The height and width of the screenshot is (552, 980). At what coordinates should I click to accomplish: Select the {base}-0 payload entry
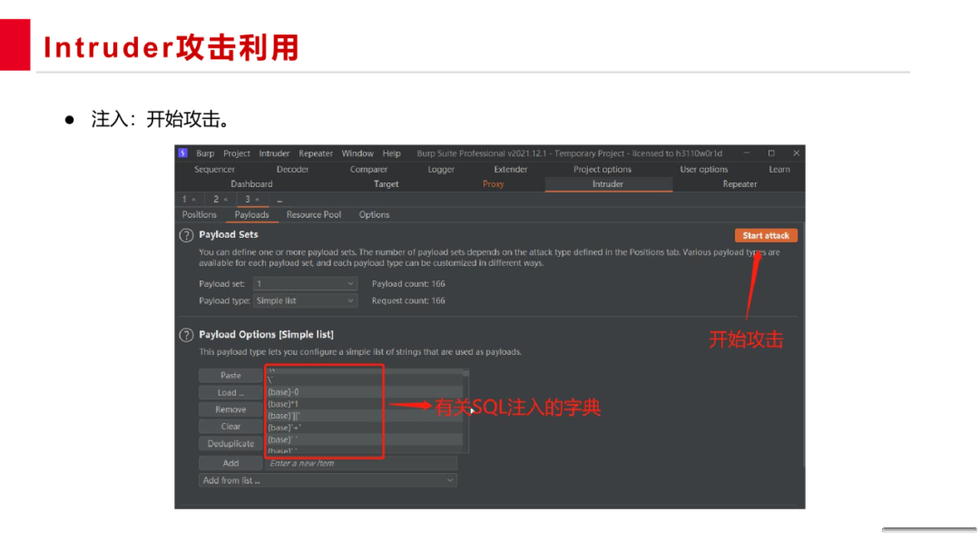[x=365, y=392]
